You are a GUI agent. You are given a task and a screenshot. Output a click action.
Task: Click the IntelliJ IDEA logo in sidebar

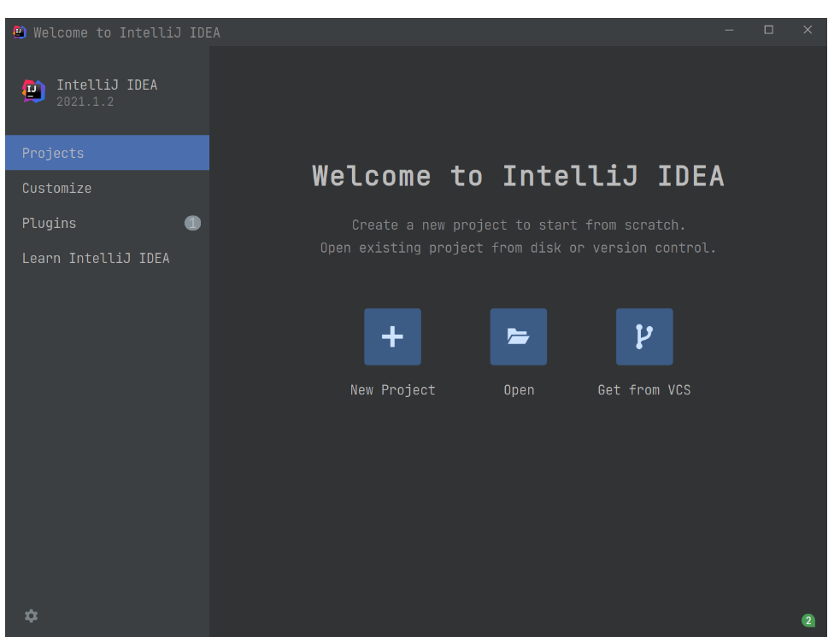pos(33,91)
